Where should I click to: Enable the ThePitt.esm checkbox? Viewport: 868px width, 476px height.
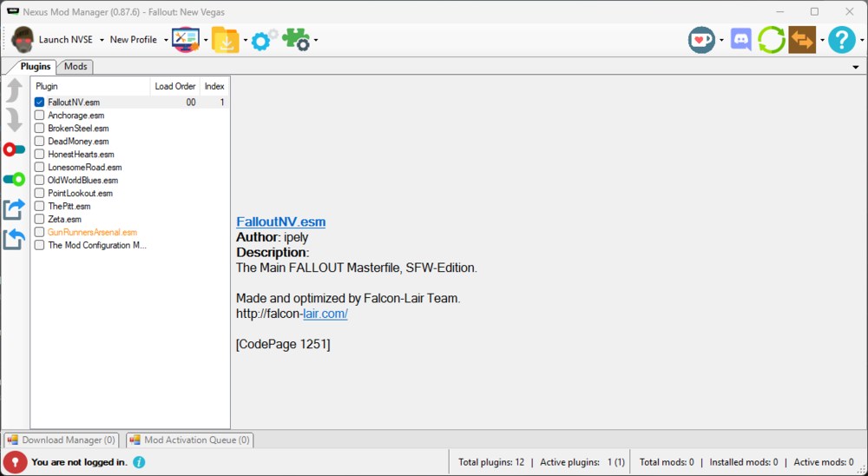point(39,206)
